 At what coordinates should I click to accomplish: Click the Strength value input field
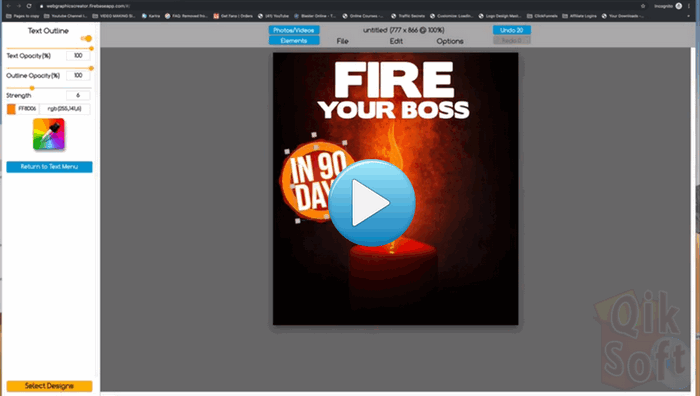click(x=78, y=95)
